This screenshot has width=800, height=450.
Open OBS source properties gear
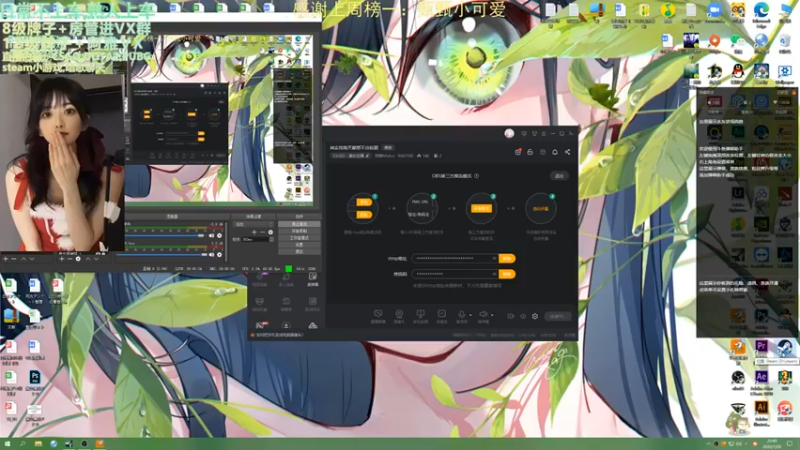[x=78, y=259]
